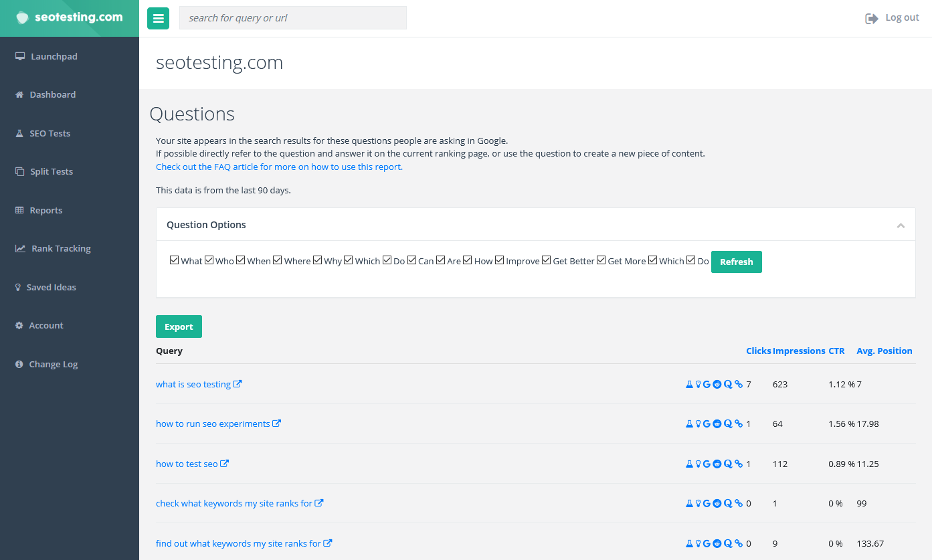The height and width of the screenshot is (560, 932).
Task: Toggle the "Improve" checkbox
Action: tap(499, 260)
